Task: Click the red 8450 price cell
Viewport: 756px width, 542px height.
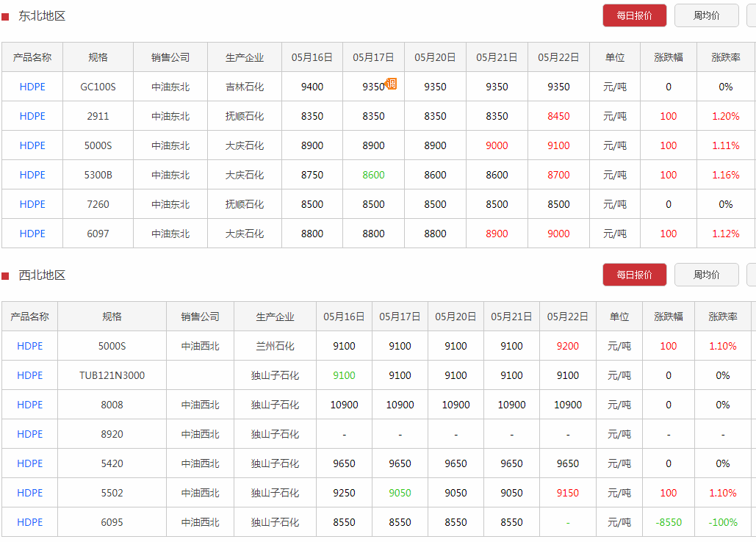Action: click(x=559, y=116)
